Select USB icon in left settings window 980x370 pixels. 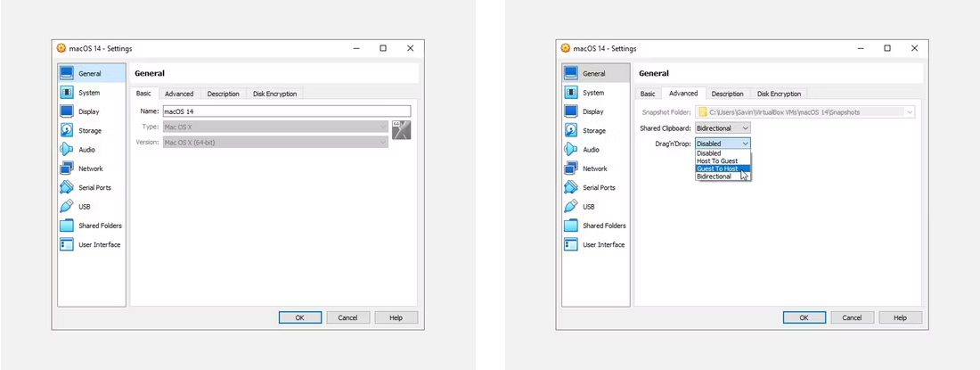pos(66,207)
